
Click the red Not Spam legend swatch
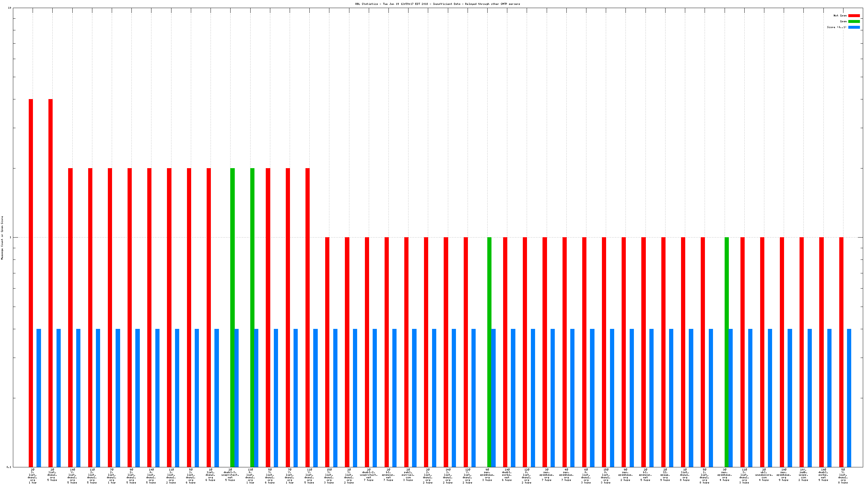pyautogui.click(x=853, y=15)
